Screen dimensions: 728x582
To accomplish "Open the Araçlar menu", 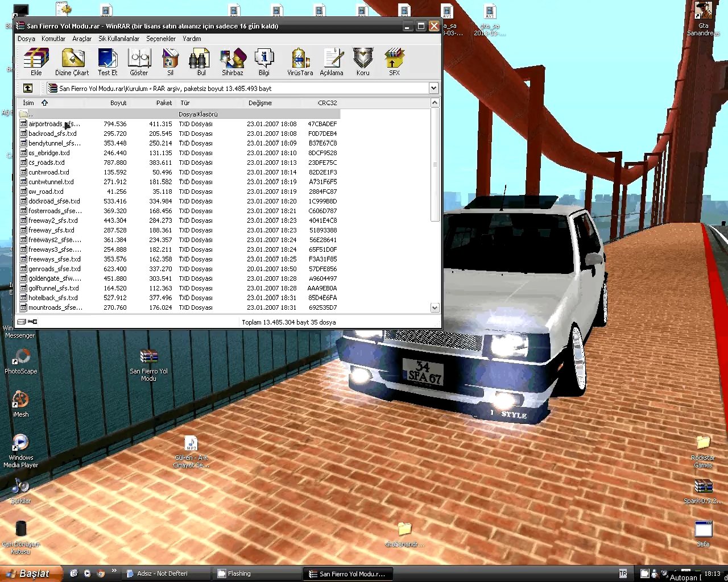I will click(82, 39).
